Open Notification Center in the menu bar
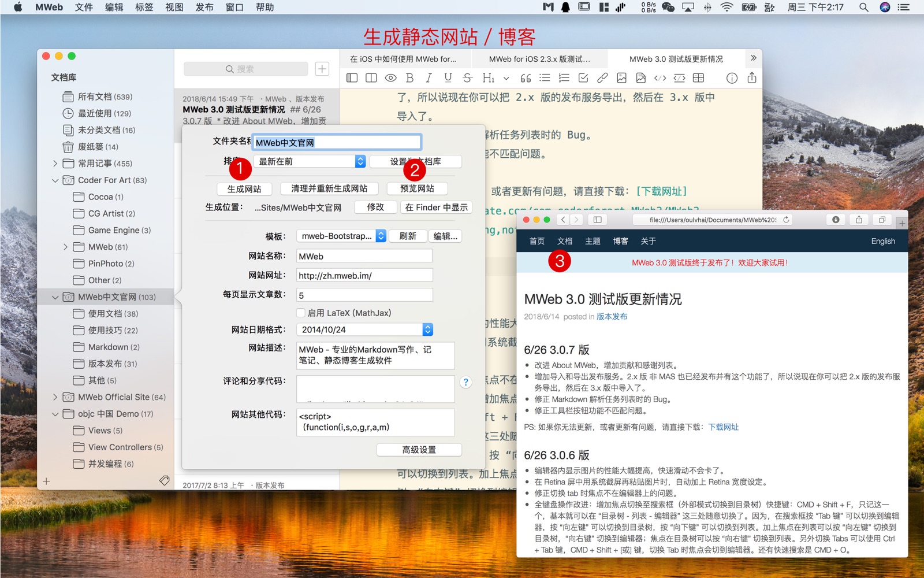 click(904, 7)
